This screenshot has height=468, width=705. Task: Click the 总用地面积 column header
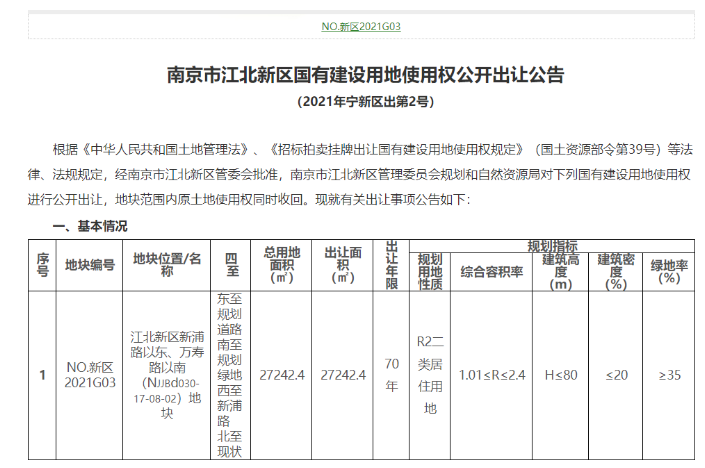tap(281, 265)
